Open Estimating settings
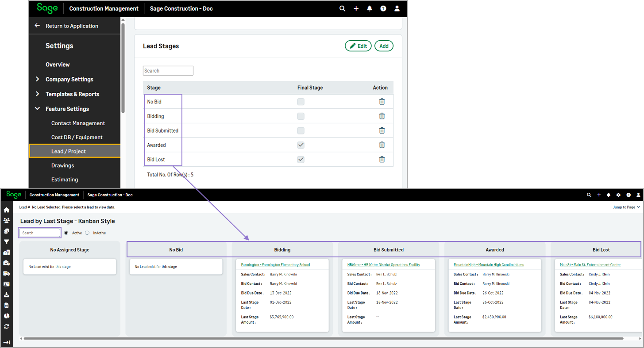 point(65,180)
